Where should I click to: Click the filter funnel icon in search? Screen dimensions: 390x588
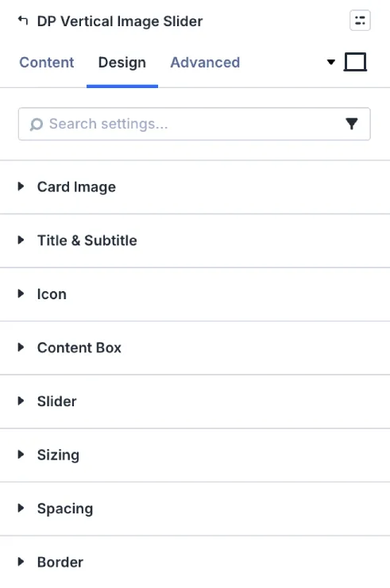pyautogui.click(x=352, y=124)
